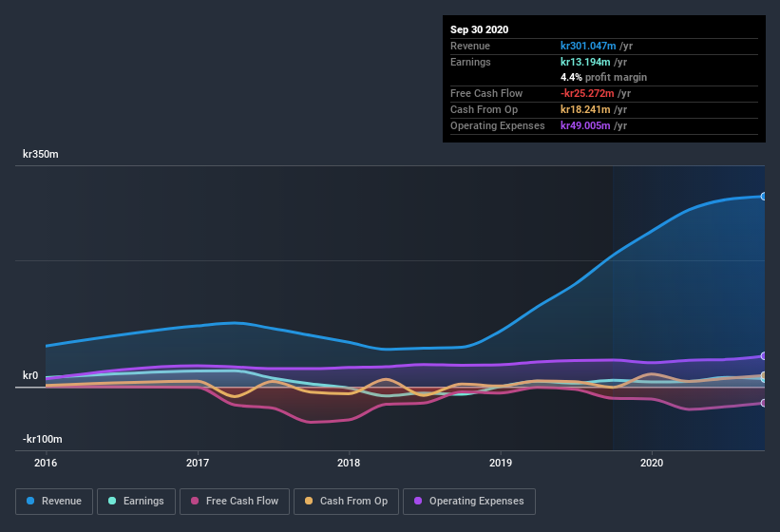This screenshot has width=780, height=532.
Task: Select the Cash From Op endpoint marker
Action: [x=763, y=375]
